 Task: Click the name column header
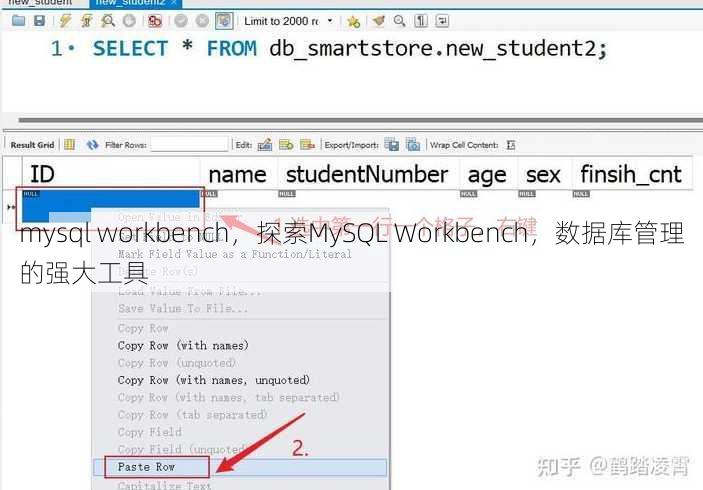coord(238,174)
